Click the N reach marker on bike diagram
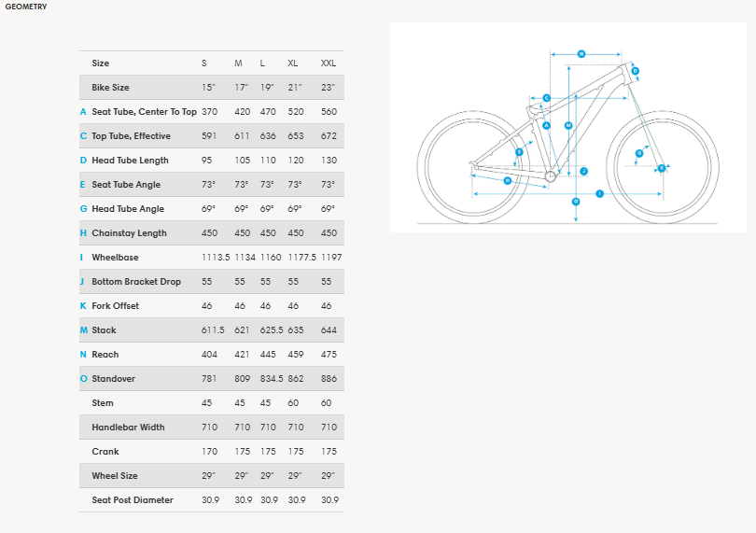The height and width of the screenshot is (533, 756). coord(581,54)
